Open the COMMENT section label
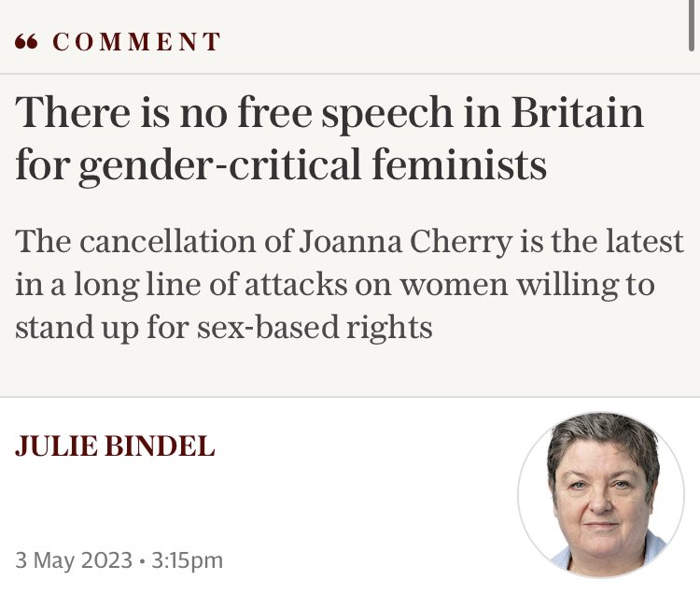Viewport: 700px width, 594px height. (x=136, y=42)
